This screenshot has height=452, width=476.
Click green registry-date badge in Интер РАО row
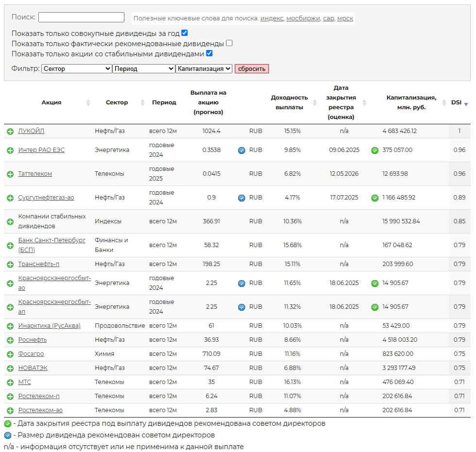point(375,151)
